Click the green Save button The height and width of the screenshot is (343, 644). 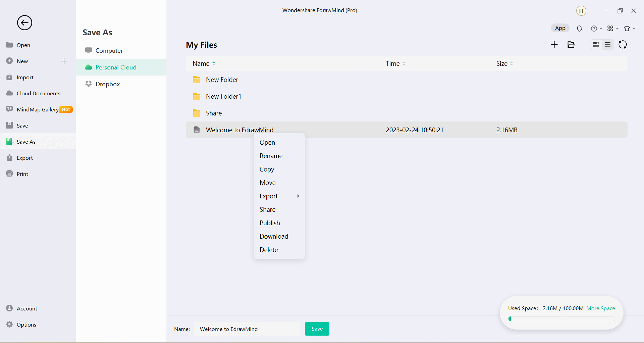[x=317, y=329]
